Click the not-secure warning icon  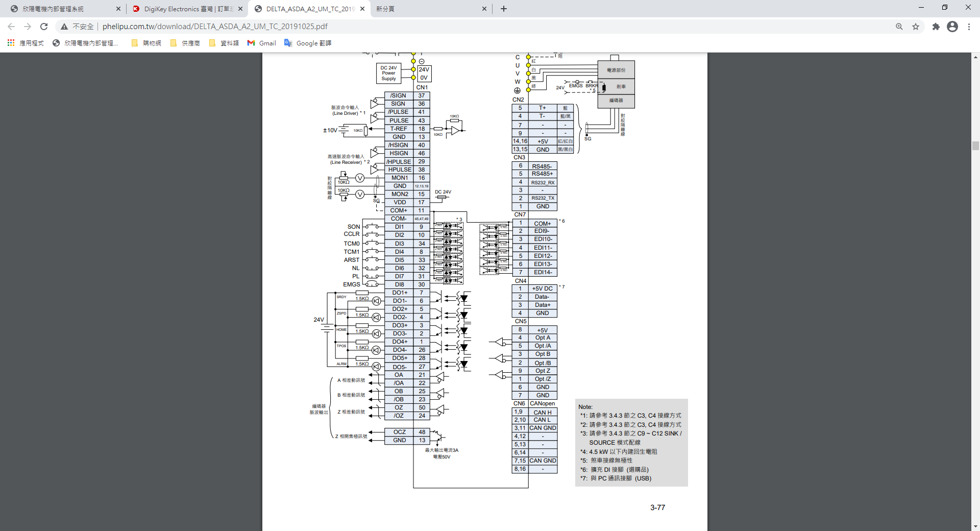click(x=64, y=27)
